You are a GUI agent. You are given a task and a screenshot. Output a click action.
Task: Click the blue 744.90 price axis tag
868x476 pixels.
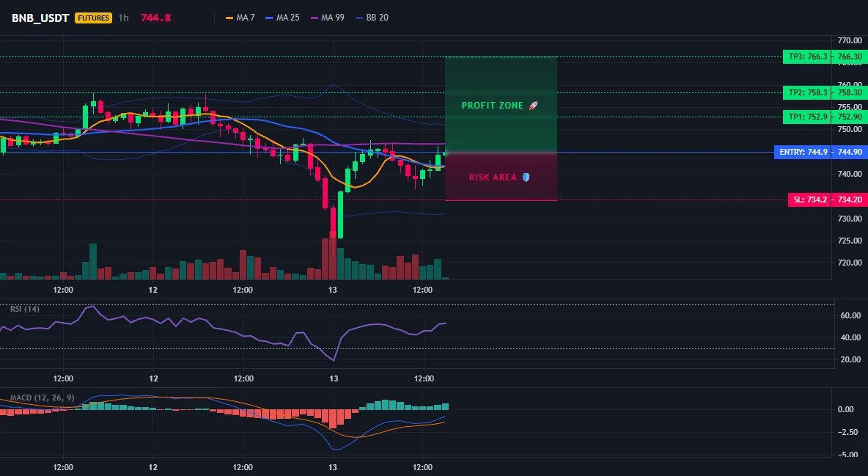[849, 152]
